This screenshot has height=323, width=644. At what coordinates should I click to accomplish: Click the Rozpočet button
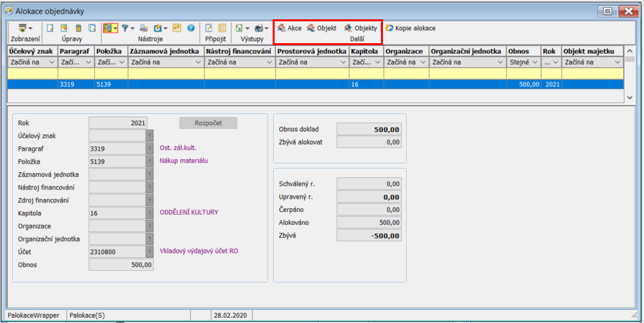(x=208, y=122)
